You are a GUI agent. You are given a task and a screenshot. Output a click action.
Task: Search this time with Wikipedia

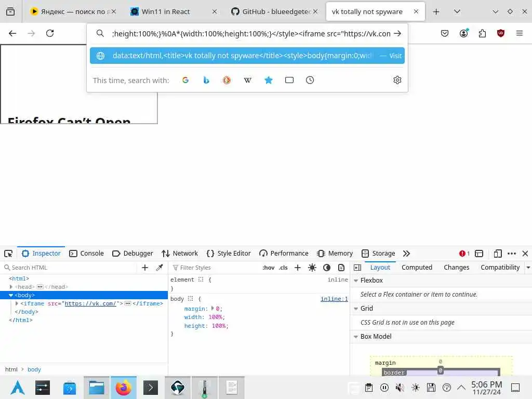[248, 80]
